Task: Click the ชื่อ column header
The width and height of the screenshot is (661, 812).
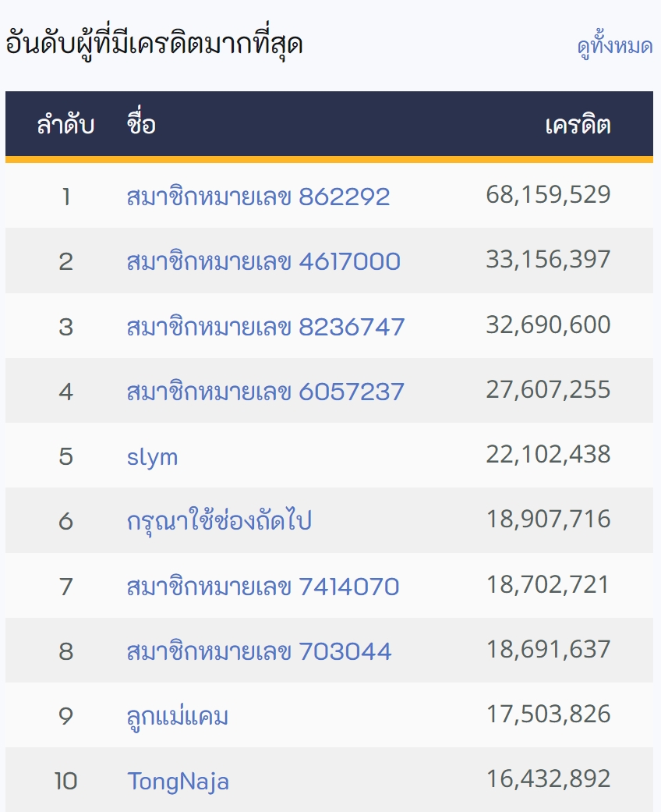Action: point(141,125)
